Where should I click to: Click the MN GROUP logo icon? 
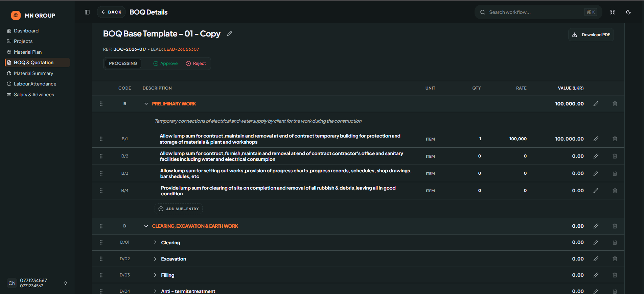(x=16, y=15)
